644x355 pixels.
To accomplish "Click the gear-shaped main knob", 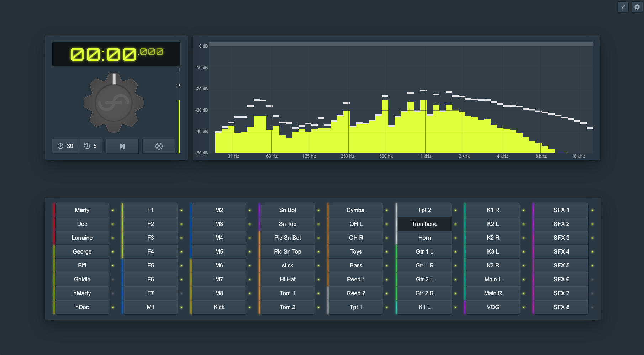I will pos(114,103).
